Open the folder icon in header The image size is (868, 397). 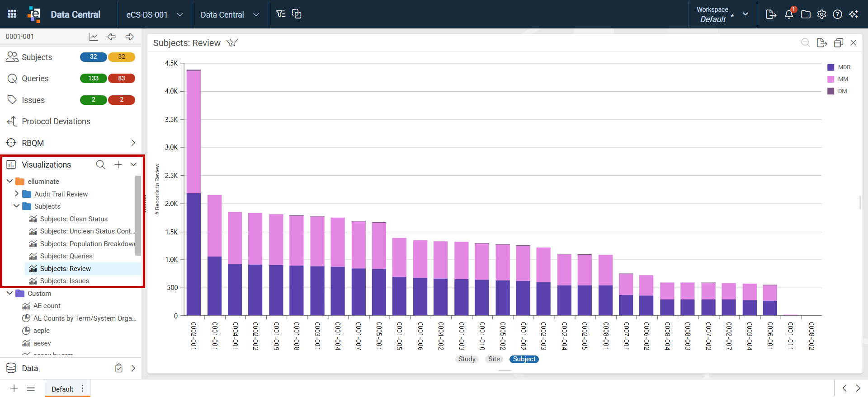[806, 14]
